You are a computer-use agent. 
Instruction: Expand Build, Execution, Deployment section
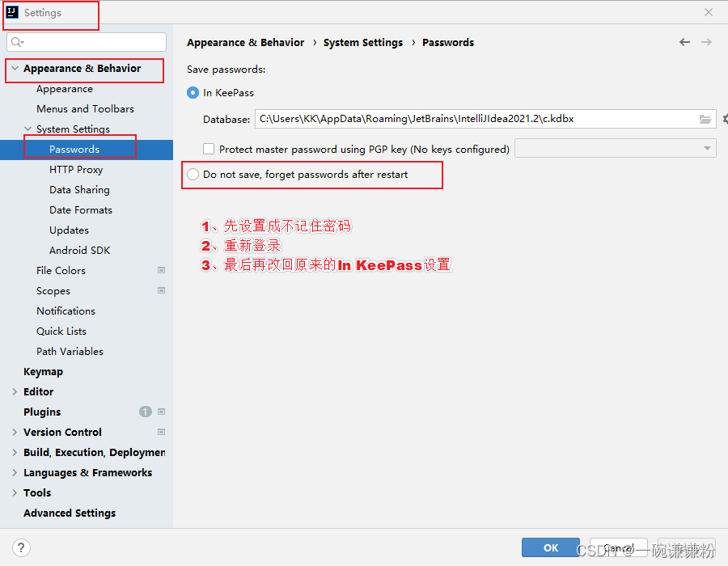[x=15, y=452]
